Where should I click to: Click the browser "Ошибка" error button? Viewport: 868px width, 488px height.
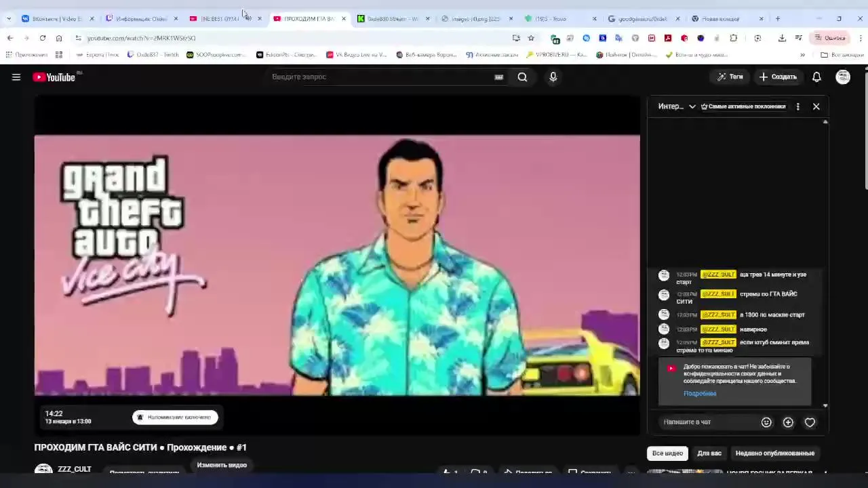(x=830, y=38)
